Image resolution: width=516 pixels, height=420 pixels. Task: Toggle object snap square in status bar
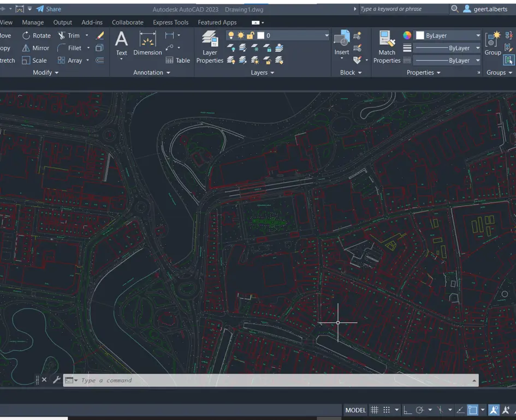point(473,410)
